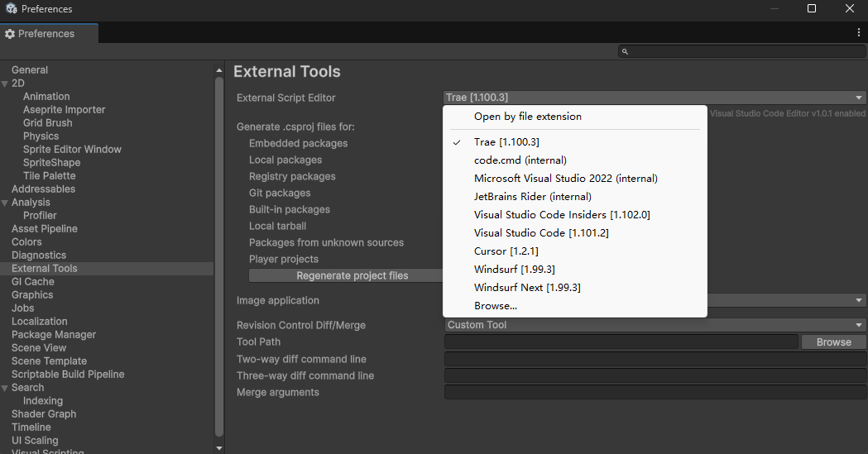Click the Merge arguments field
868x454 pixels.
click(x=655, y=392)
